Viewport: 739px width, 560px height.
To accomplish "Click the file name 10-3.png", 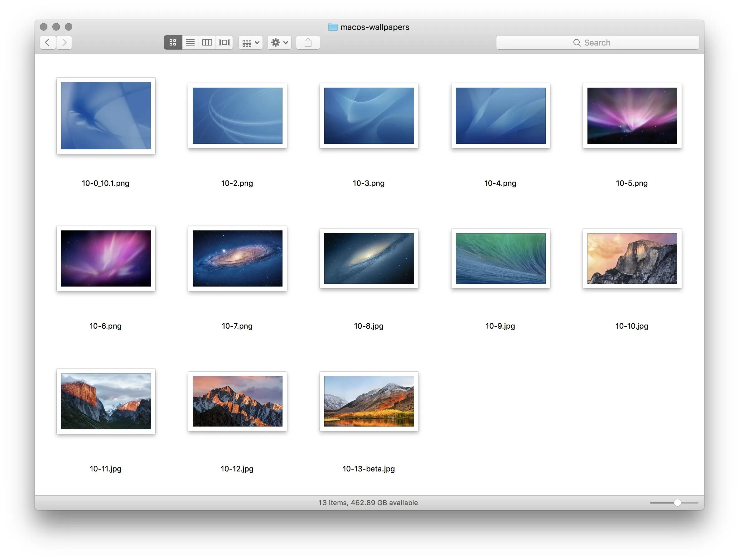I will 369,183.
